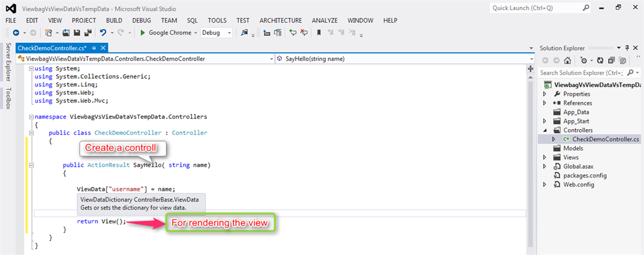Pin the CheckDemoController.cs tab
Viewport: 644px width, 255px height.
click(94, 48)
